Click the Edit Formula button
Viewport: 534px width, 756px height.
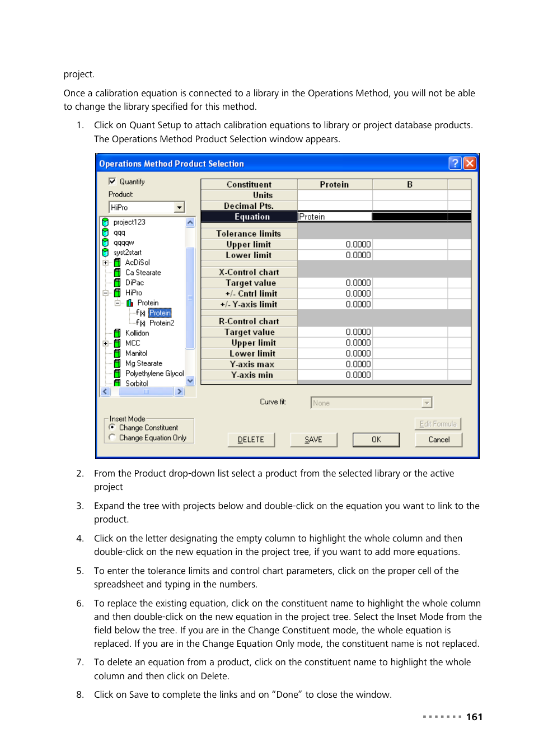coord(438,424)
